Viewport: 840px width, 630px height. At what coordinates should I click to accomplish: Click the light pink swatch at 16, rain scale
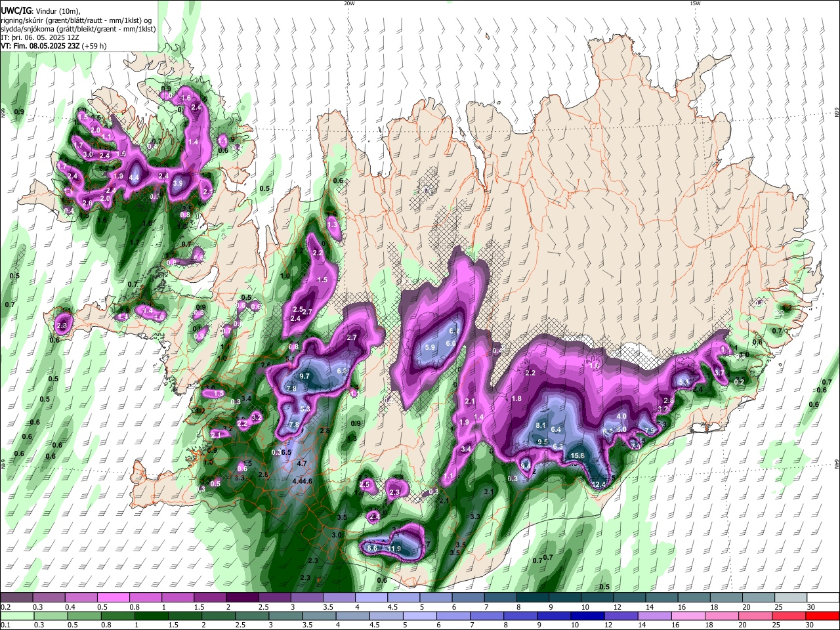[x=688, y=616]
